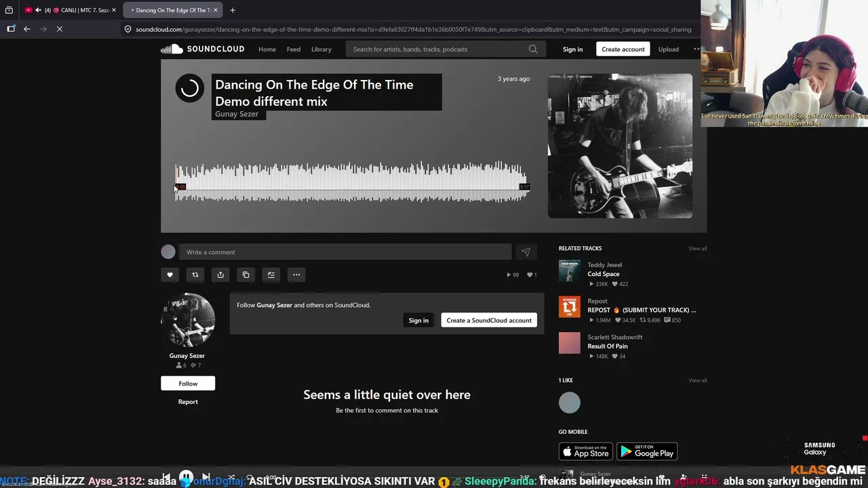
Task: View site security info icon
Action: pyautogui.click(x=127, y=29)
